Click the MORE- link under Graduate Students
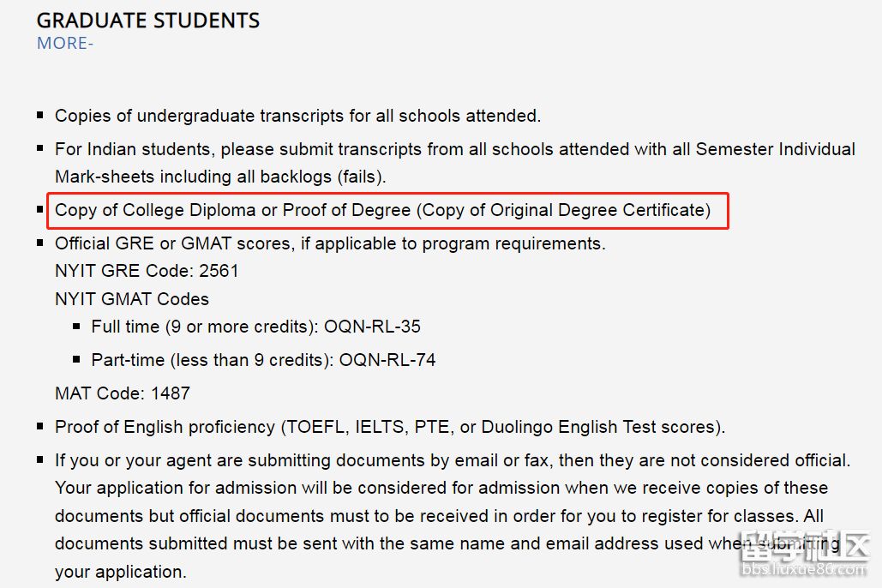Viewport: 882px width, 588px height. (64, 44)
